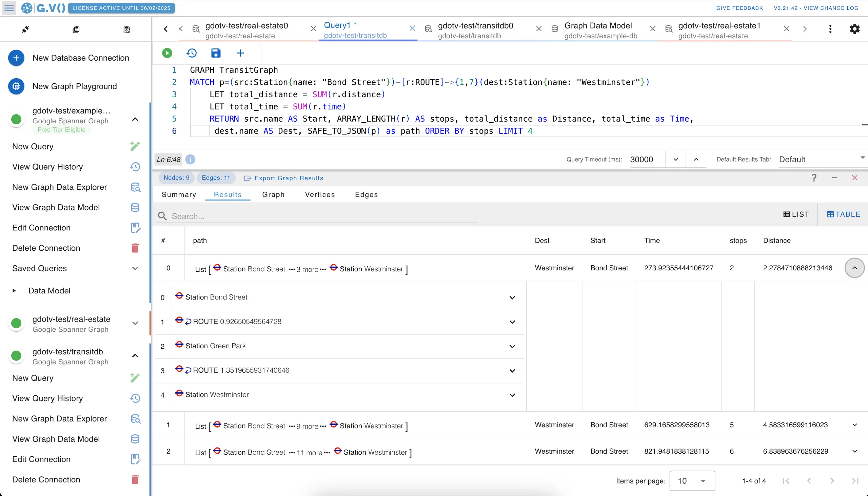Expand the Station Green Park path entry
Viewport: 868px width, 496px height.
(x=512, y=346)
